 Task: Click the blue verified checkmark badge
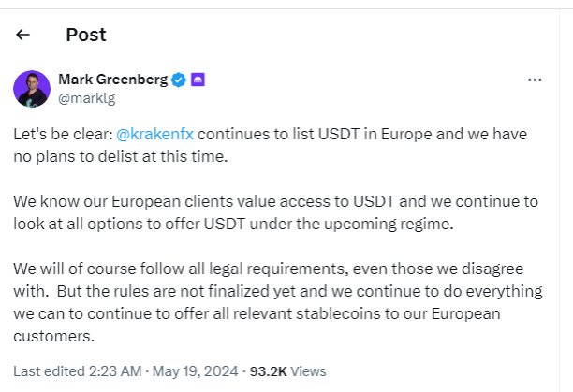(178, 80)
